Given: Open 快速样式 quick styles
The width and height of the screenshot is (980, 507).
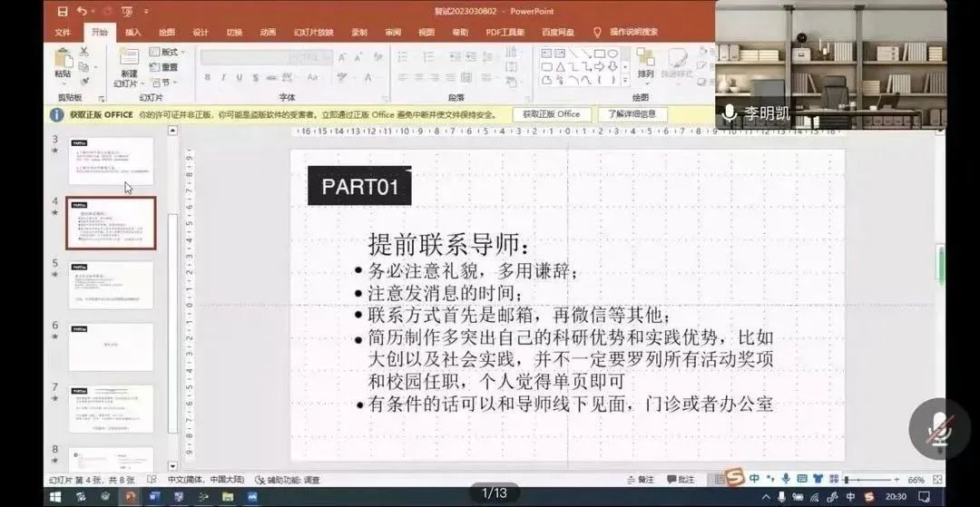Looking at the screenshot, I should (678, 63).
